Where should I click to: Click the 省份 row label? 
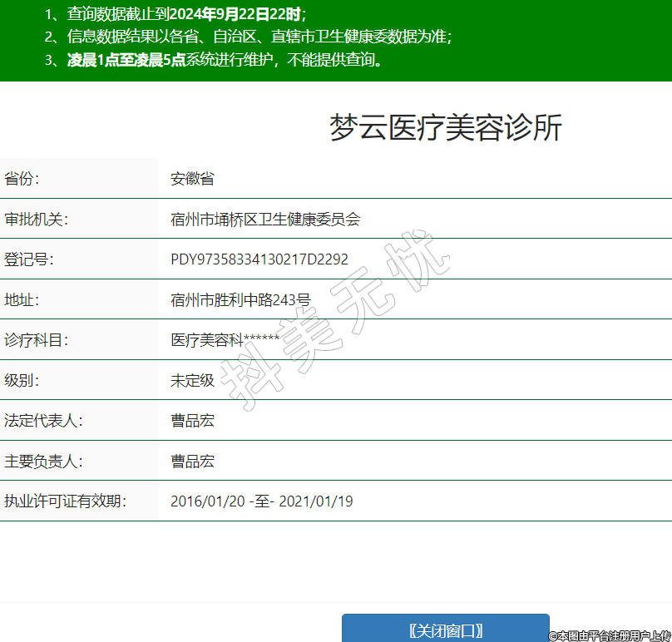[x=22, y=179]
